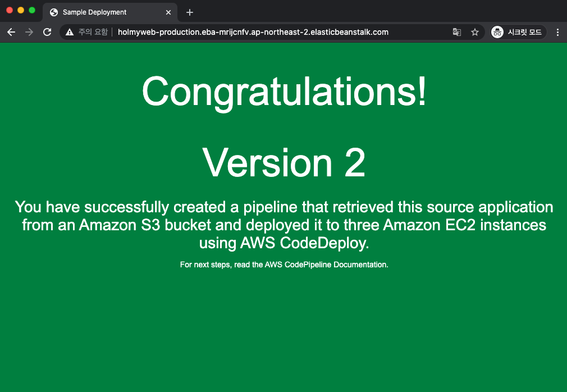Bookmark this page with star icon
The image size is (567, 392).
coord(475,32)
